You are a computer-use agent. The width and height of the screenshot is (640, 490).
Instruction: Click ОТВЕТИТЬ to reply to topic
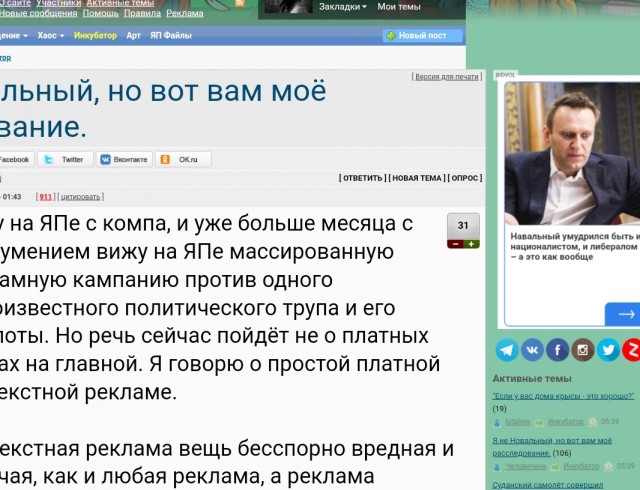pyautogui.click(x=362, y=178)
